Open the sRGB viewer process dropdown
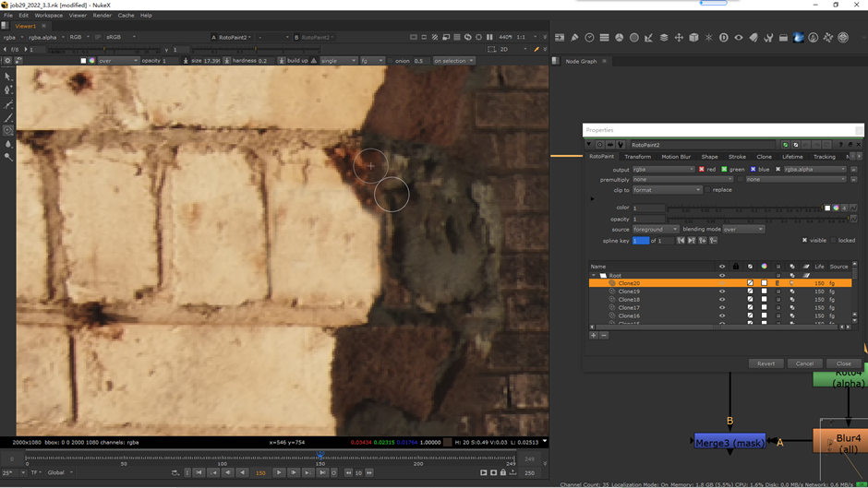The width and height of the screenshot is (868, 488). 121,37
